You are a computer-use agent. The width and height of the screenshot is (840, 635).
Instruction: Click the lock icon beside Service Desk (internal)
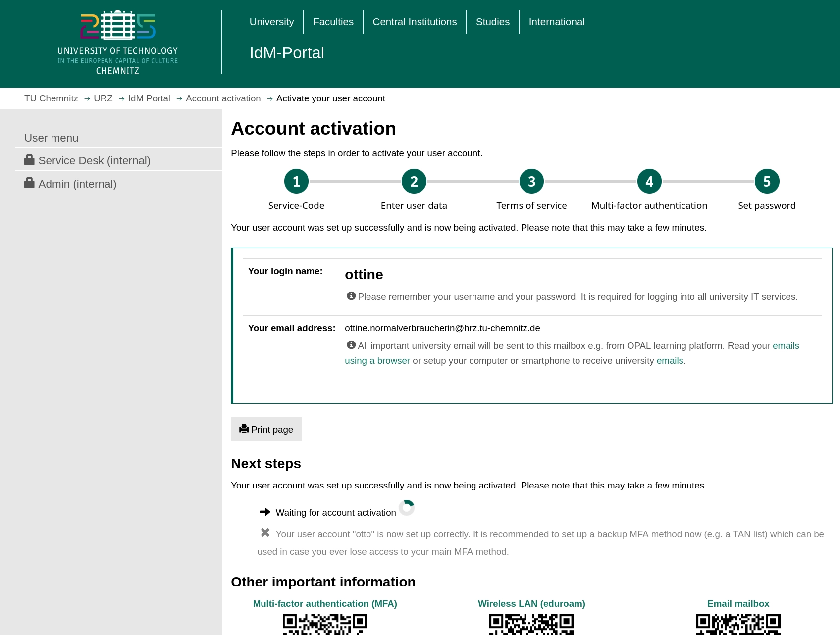tap(29, 159)
